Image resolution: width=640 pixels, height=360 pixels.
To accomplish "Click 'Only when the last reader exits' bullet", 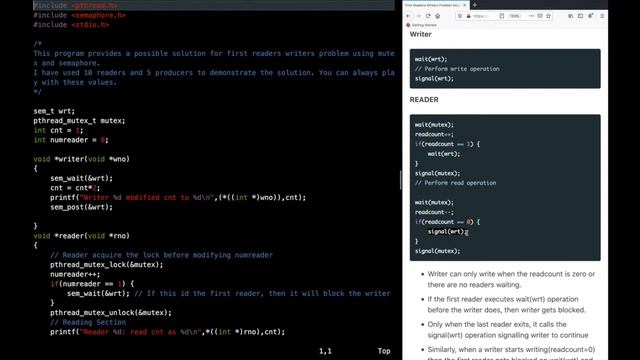I will pos(508,330).
